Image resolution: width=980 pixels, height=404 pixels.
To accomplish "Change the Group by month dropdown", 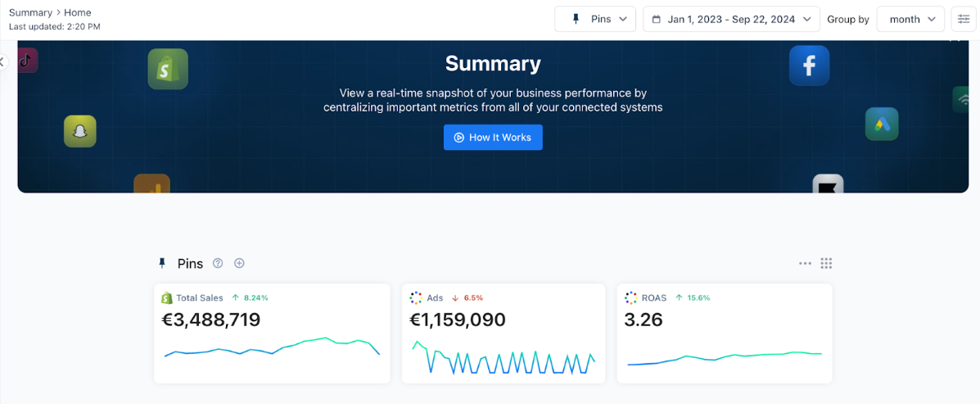I will pyautogui.click(x=910, y=19).
